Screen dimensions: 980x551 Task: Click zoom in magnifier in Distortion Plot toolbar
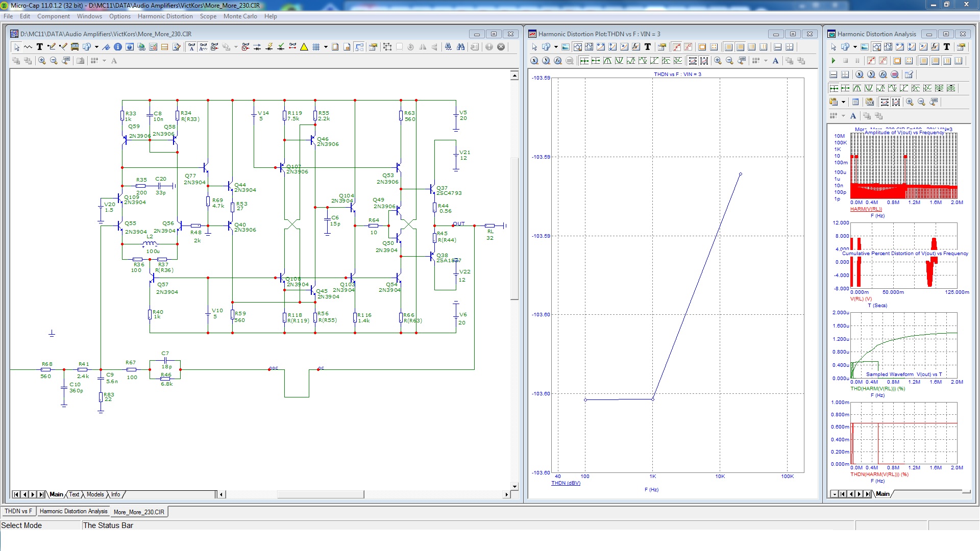718,61
